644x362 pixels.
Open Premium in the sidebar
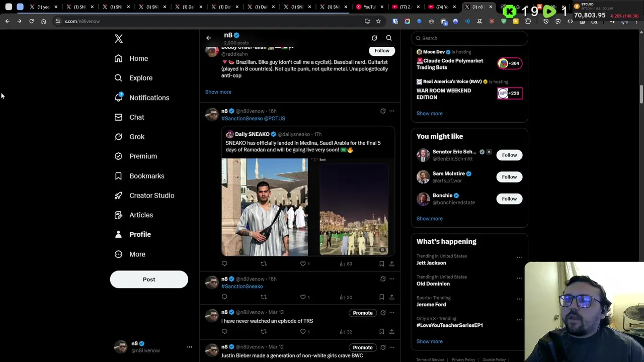(x=136, y=156)
